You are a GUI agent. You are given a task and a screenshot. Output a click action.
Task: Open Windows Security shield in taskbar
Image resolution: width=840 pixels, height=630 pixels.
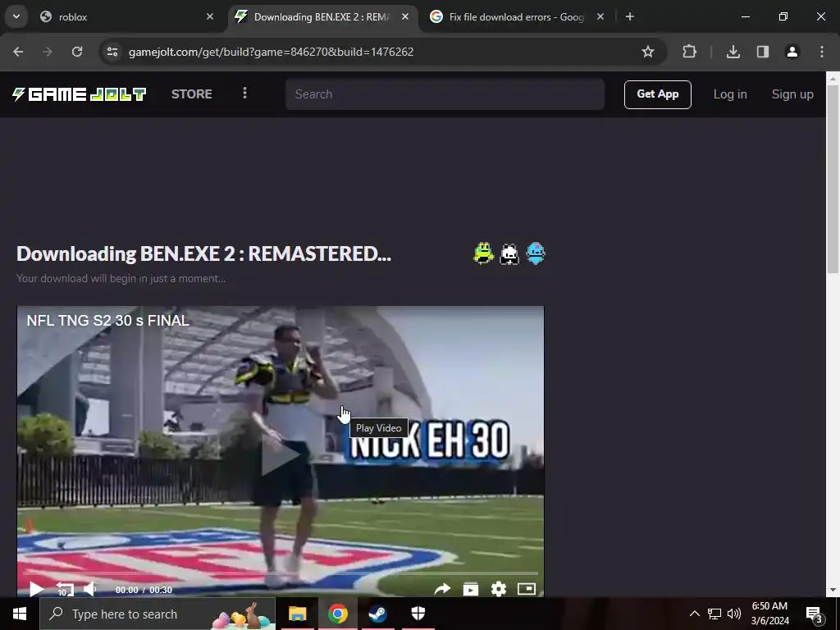point(418,613)
